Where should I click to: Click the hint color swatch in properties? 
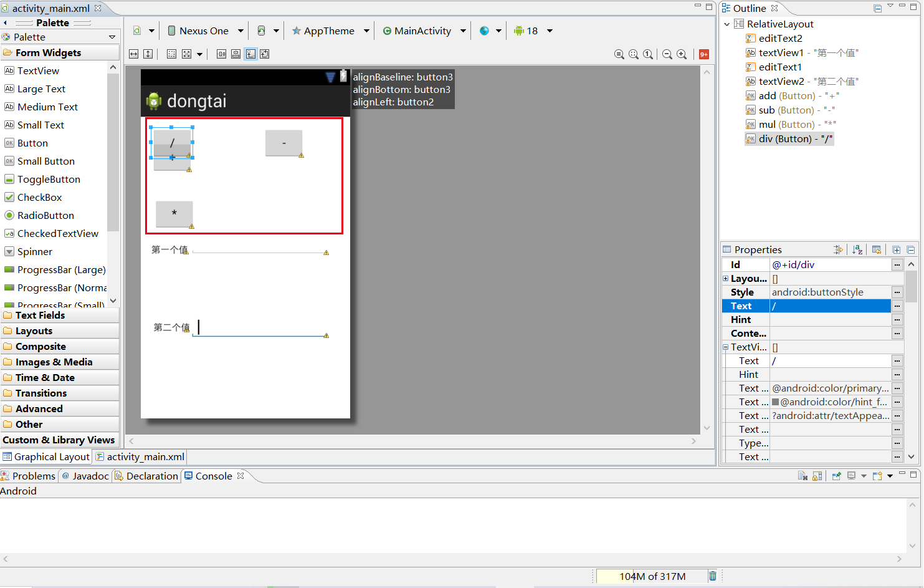(776, 402)
